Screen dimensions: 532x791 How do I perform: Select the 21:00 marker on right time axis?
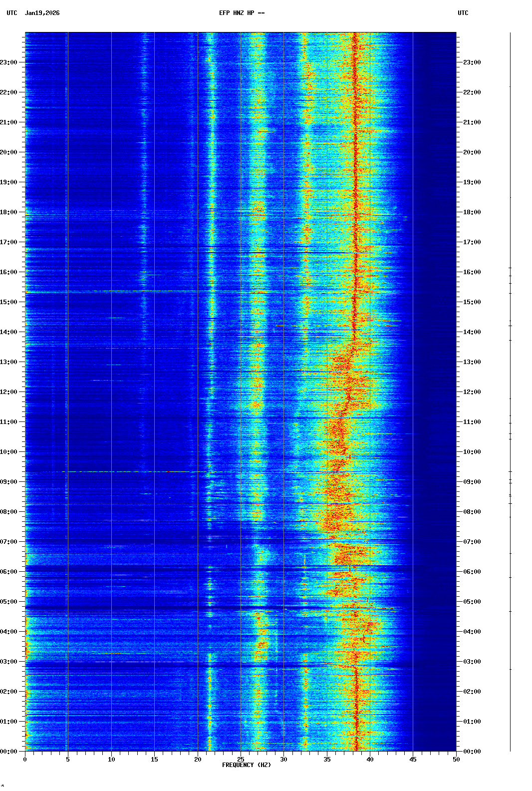(472, 122)
